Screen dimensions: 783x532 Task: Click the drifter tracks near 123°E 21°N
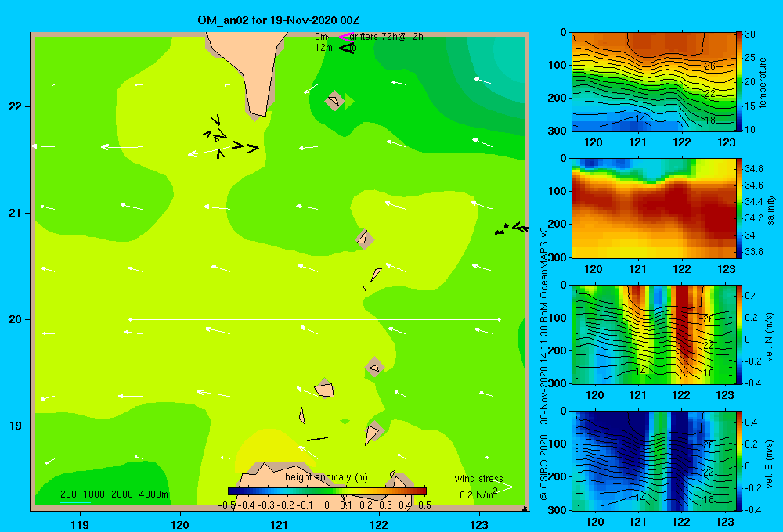tap(511, 228)
